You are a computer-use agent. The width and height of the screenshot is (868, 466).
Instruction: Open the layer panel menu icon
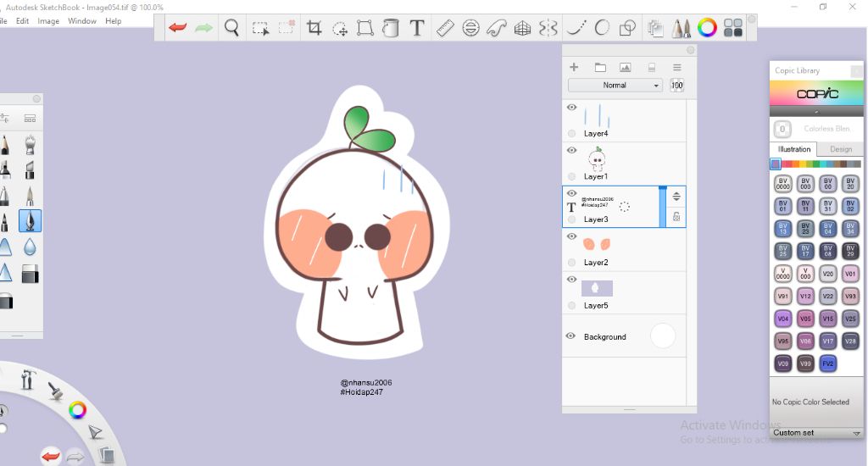click(x=676, y=67)
